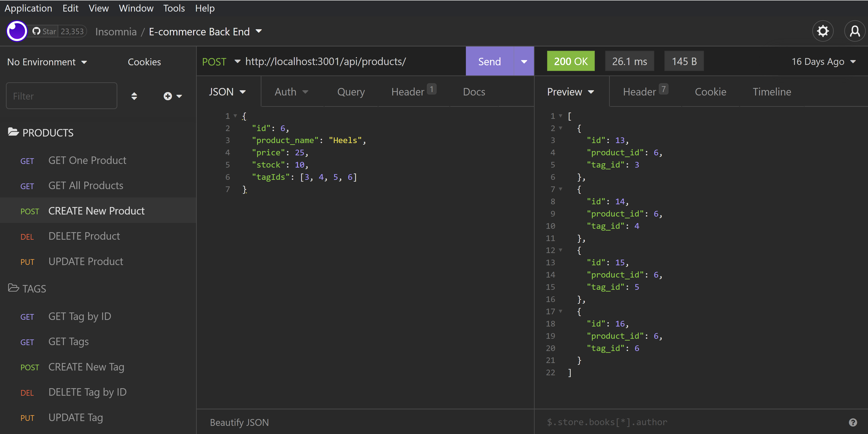The width and height of the screenshot is (868, 434).
Task: Click the Insomnia purple logo icon
Action: pyautogui.click(x=17, y=31)
